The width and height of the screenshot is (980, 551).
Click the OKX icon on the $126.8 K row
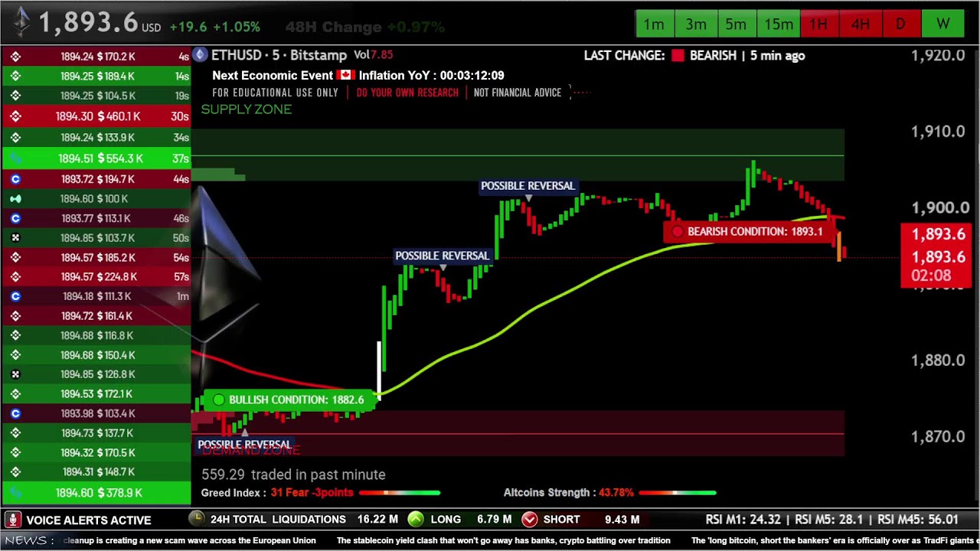[15, 374]
